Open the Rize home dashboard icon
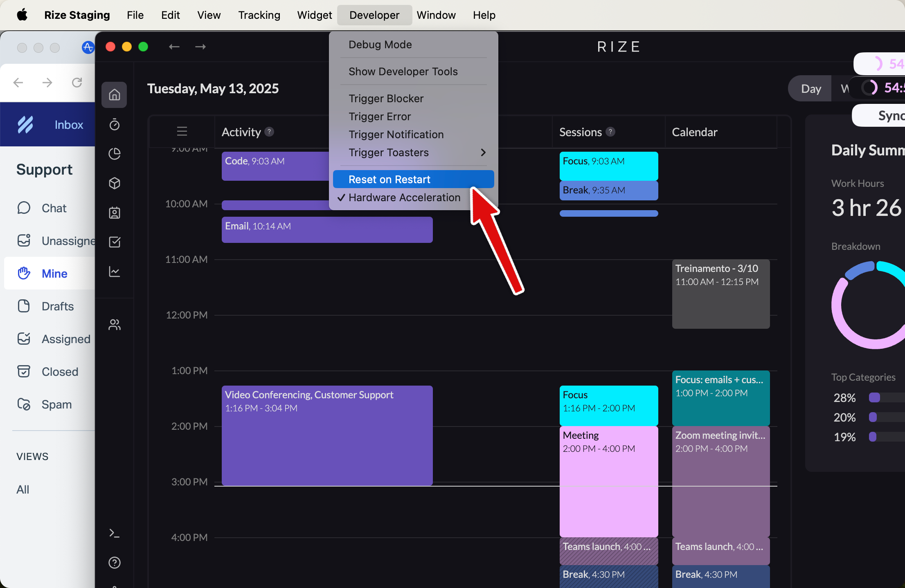905x588 pixels. coord(114,95)
